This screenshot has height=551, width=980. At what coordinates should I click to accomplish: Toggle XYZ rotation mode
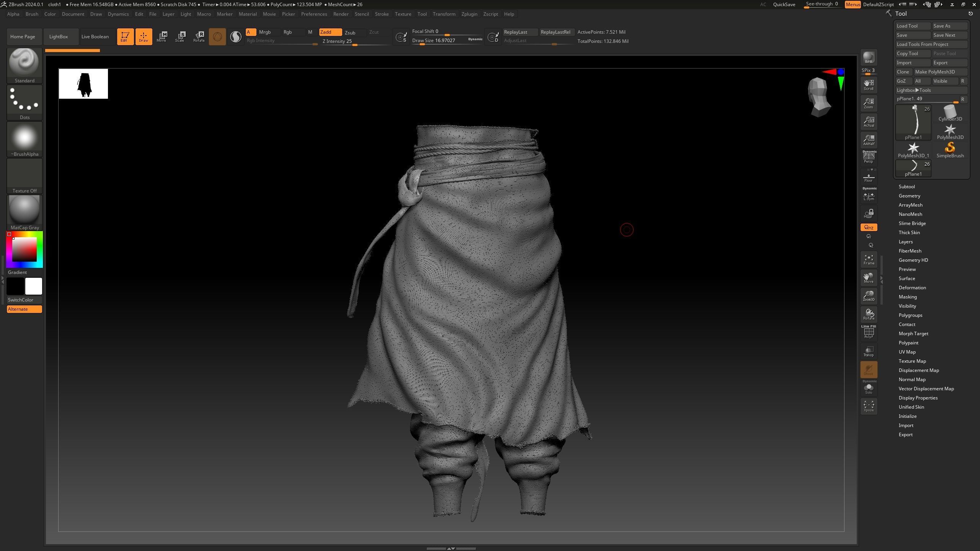coord(869,227)
